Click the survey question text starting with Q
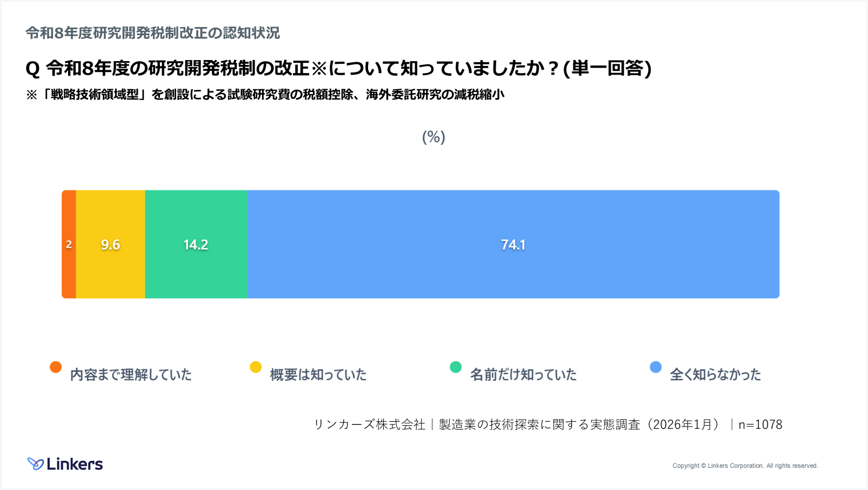868x490 pixels. [338, 68]
